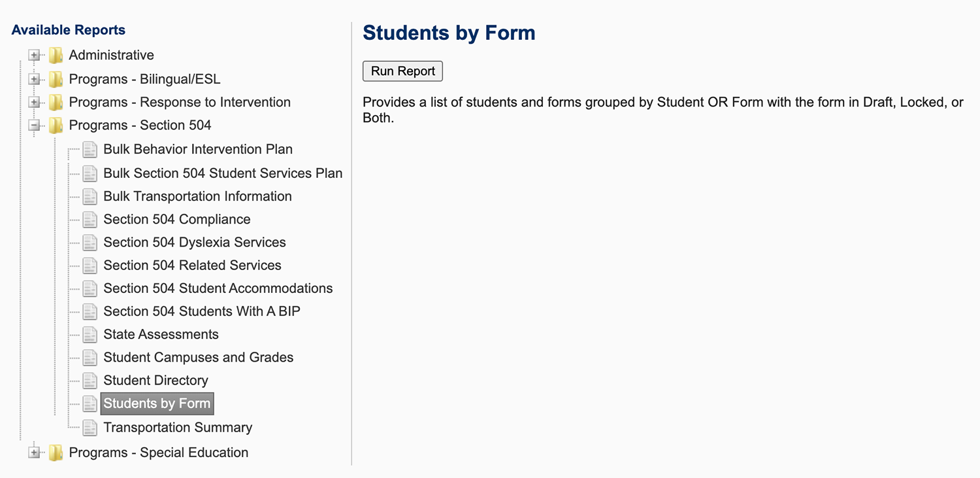Open Bulk Section 504 Student Services Plan

click(222, 173)
